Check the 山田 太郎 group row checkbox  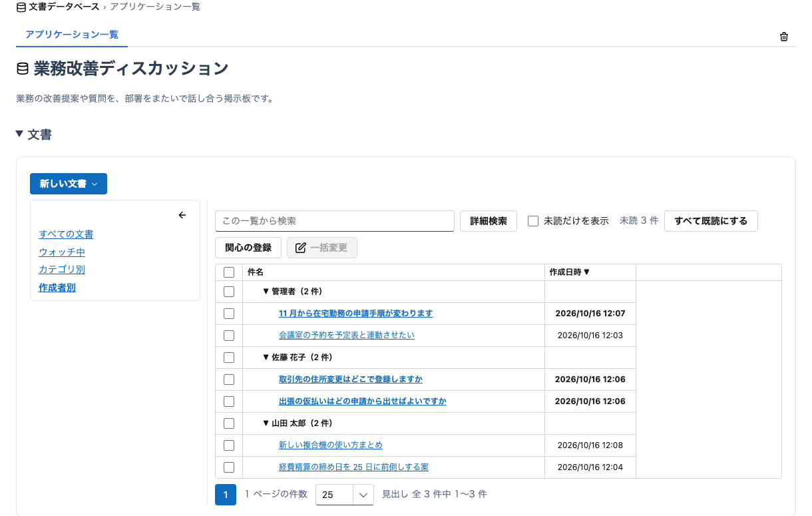point(229,423)
